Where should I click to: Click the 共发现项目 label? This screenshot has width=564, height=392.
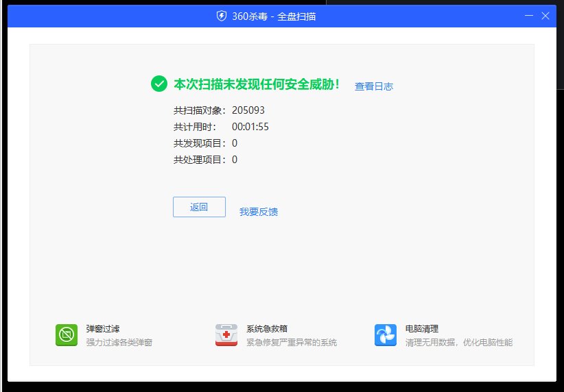point(200,143)
